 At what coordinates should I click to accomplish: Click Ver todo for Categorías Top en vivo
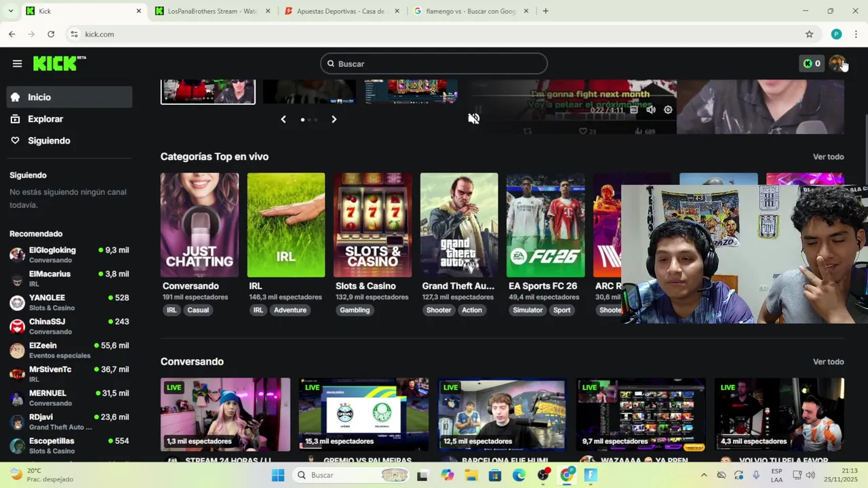click(829, 157)
